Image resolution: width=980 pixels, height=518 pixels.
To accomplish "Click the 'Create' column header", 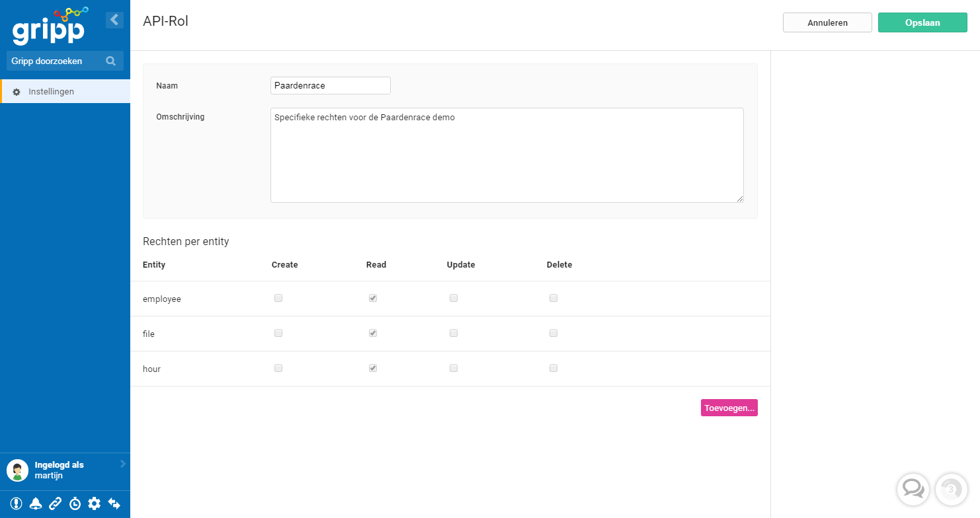I will (x=285, y=264).
